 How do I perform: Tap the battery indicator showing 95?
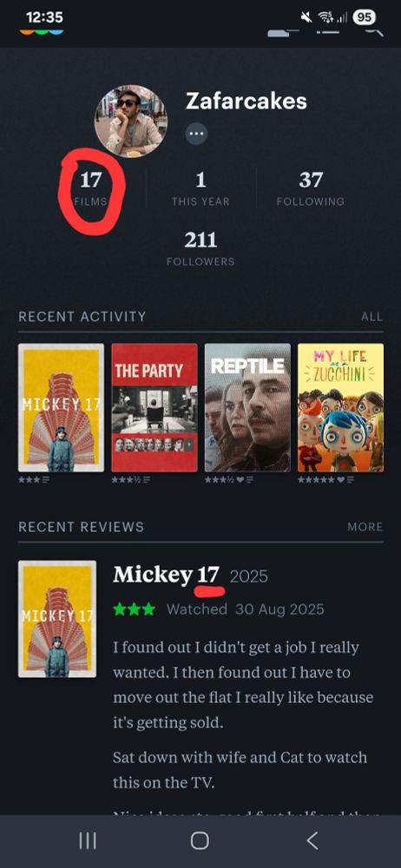pos(364,17)
